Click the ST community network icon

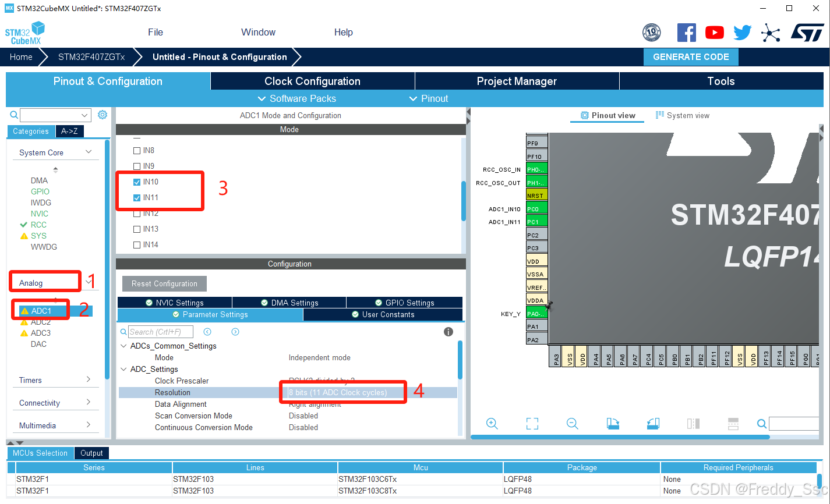(x=771, y=33)
